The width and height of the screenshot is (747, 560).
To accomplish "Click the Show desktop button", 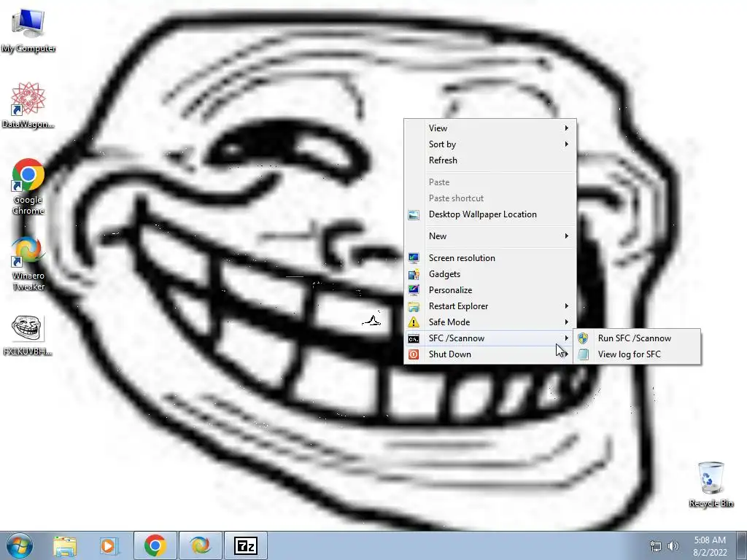I will click(x=742, y=545).
